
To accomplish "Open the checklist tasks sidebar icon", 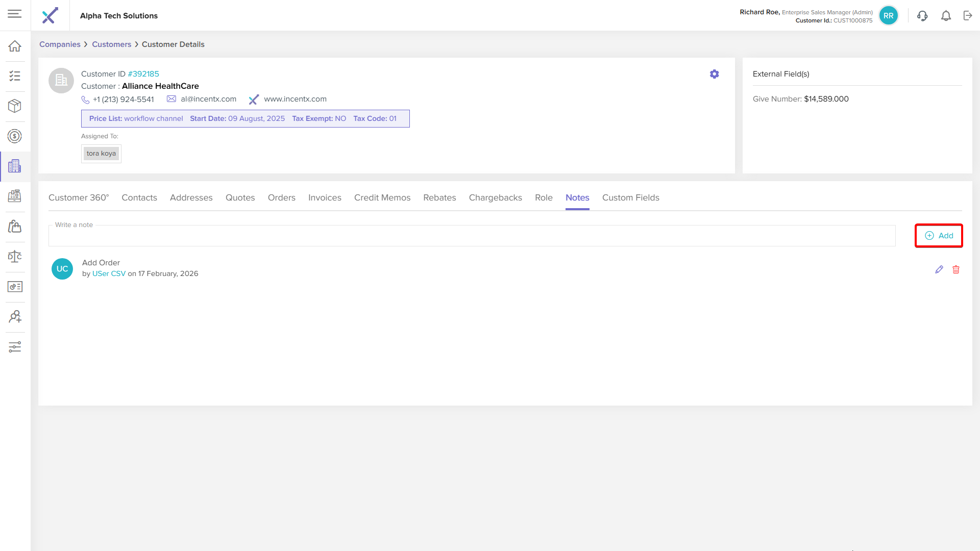I will pos(15,76).
